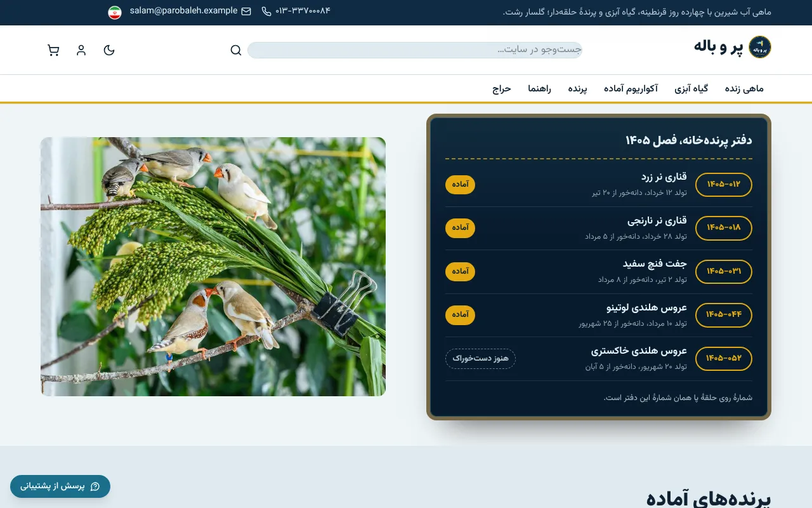
Task: Call the phone number ۰۱۳-۳۳۷۰۰۰۸۴
Action: (x=303, y=11)
